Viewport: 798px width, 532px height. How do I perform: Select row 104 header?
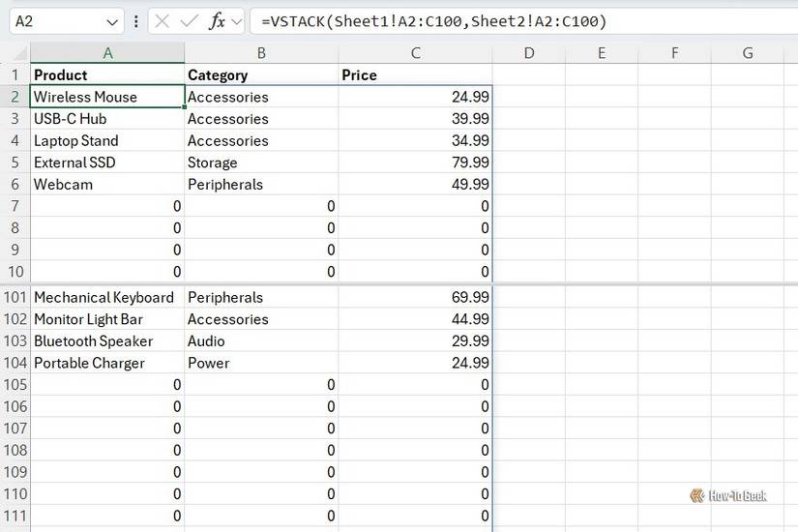[x=15, y=363]
